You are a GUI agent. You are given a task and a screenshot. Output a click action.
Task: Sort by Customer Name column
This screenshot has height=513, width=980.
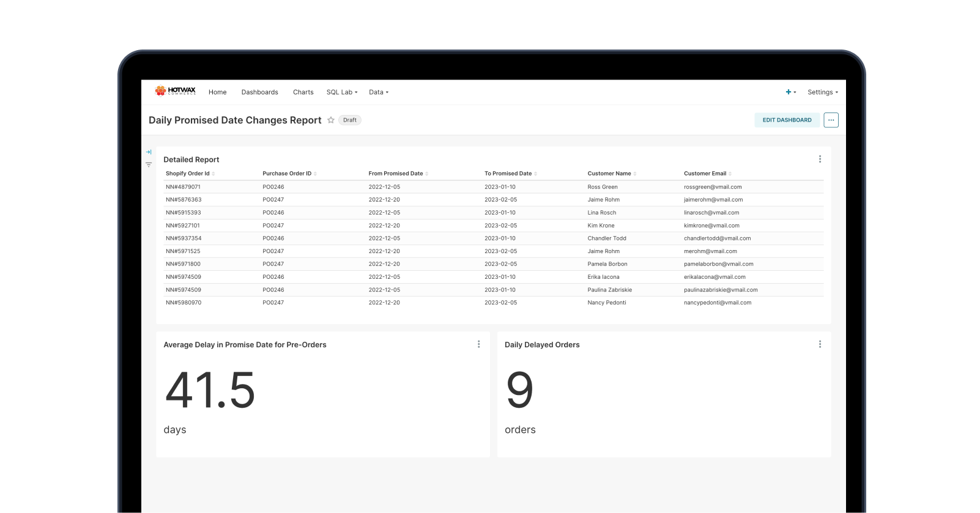click(x=612, y=174)
